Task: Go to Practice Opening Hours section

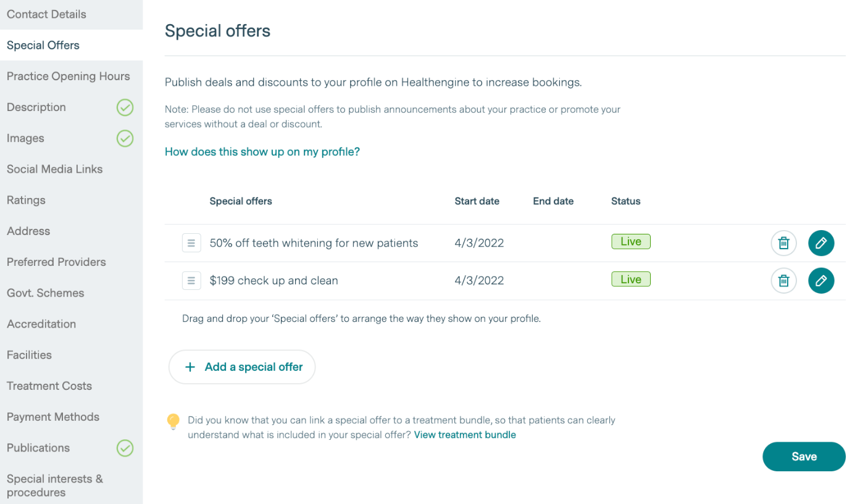Action: [x=68, y=76]
